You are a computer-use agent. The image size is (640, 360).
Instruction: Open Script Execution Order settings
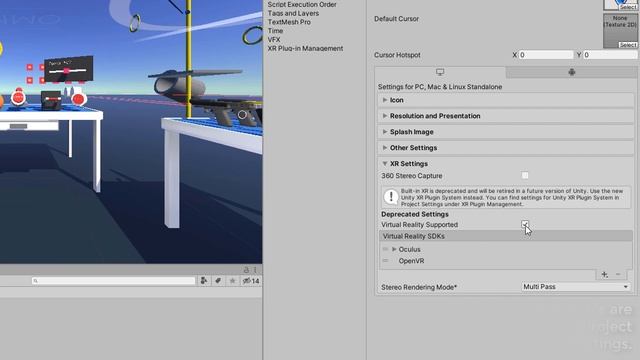point(302,4)
